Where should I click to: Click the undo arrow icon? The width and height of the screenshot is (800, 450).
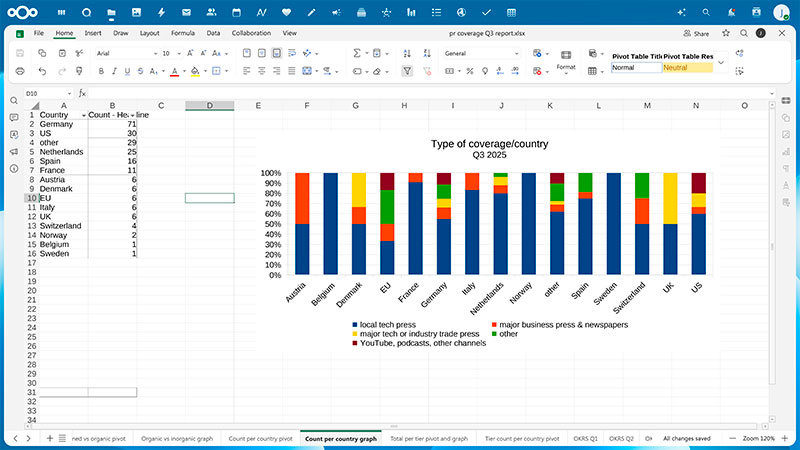point(42,71)
